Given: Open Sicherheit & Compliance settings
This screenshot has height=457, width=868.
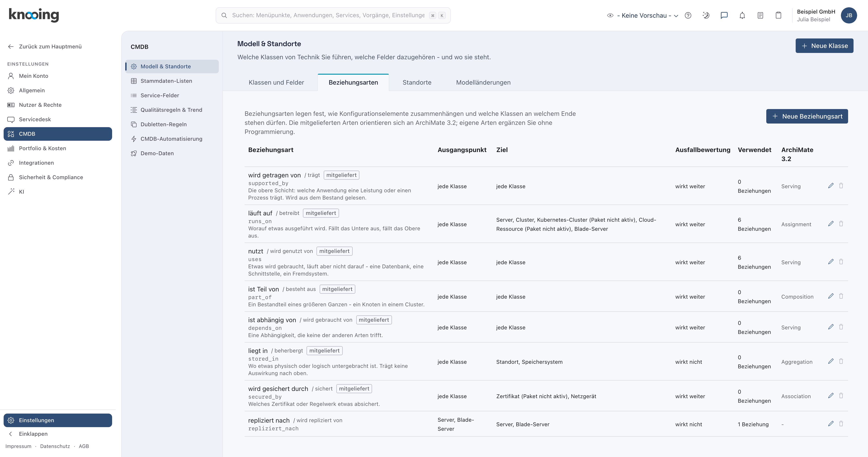Looking at the screenshot, I should pyautogui.click(x=58, y=177).
